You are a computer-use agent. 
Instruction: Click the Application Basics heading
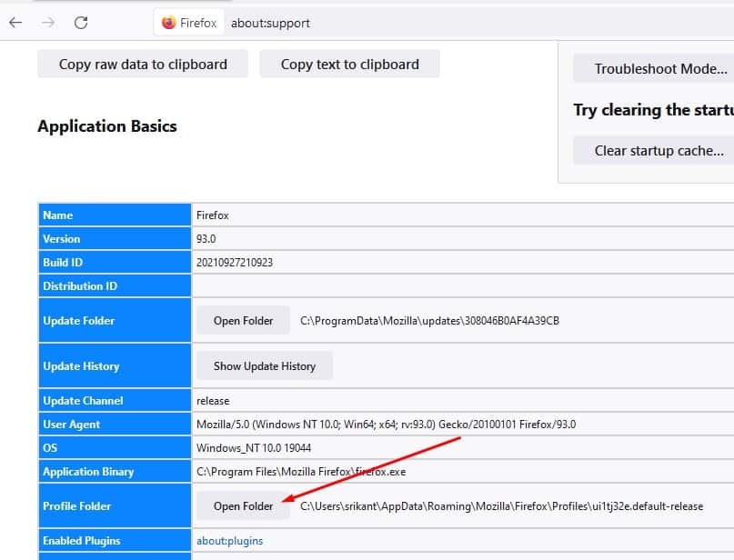tap(107, 126)
